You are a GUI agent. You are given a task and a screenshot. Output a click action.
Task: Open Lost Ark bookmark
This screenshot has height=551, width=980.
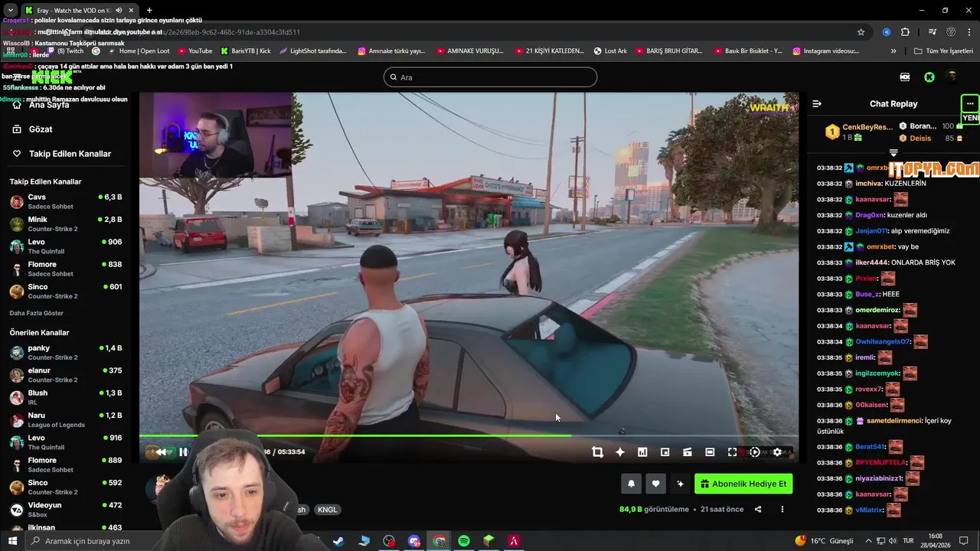tap(610, 51)
